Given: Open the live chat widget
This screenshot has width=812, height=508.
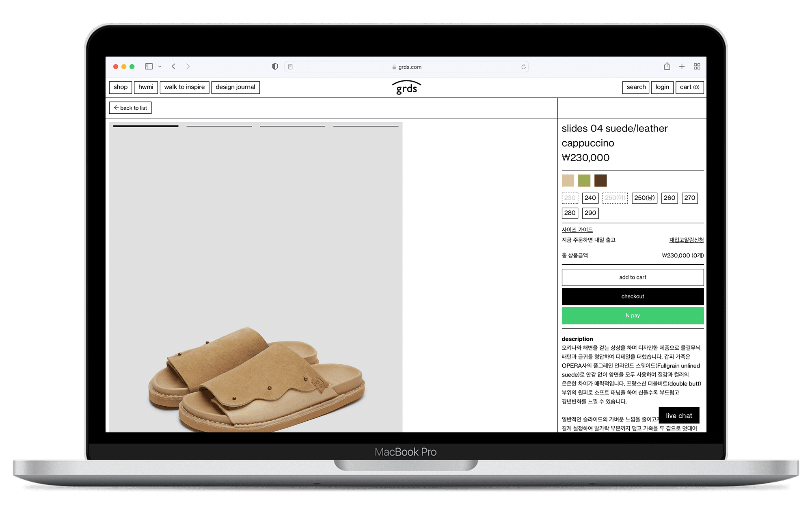Looking at the screenshot, I should pyautogui.click(x=678, y=415).
